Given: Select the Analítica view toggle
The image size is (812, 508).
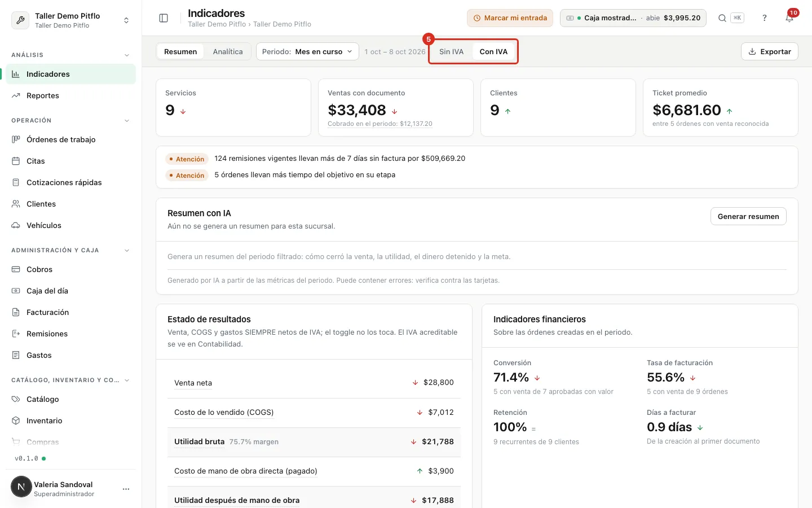Looking at the screenshot, I should pos(228,51).
